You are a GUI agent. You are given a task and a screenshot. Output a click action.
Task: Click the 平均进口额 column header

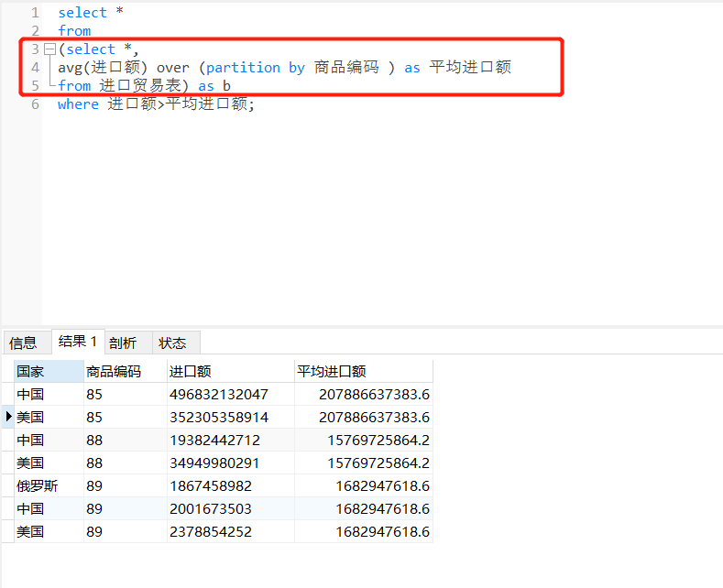pyautogui.click(x=364, y=372)
